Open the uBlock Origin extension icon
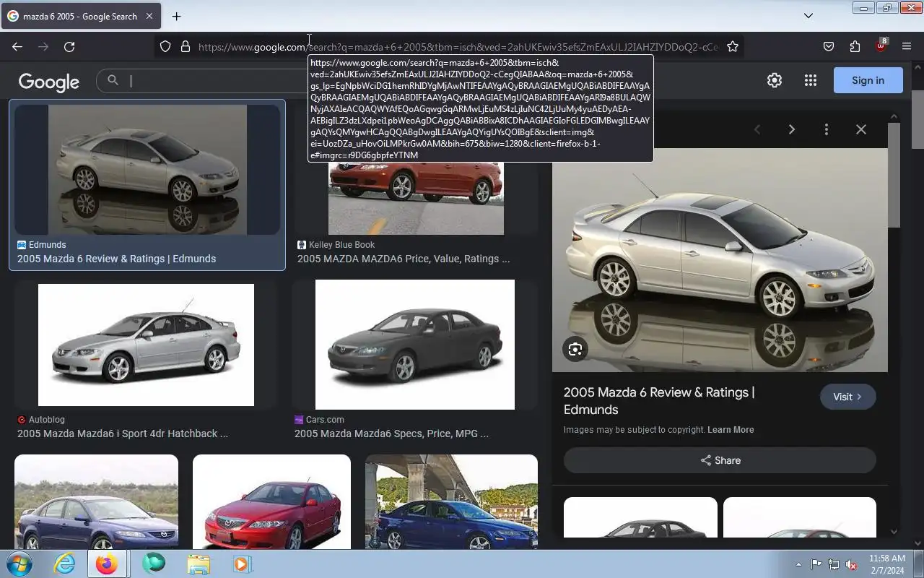The image size is (924, 578). coord(881,46)
